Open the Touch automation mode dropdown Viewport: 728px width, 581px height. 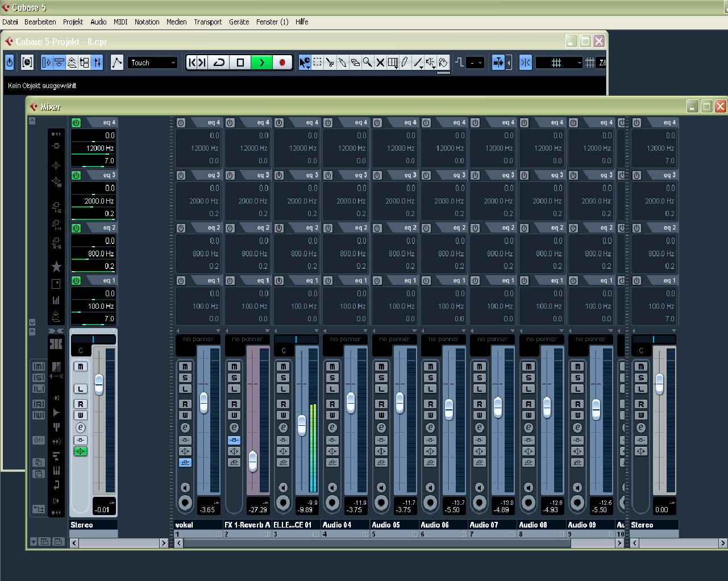coord(152,63)
